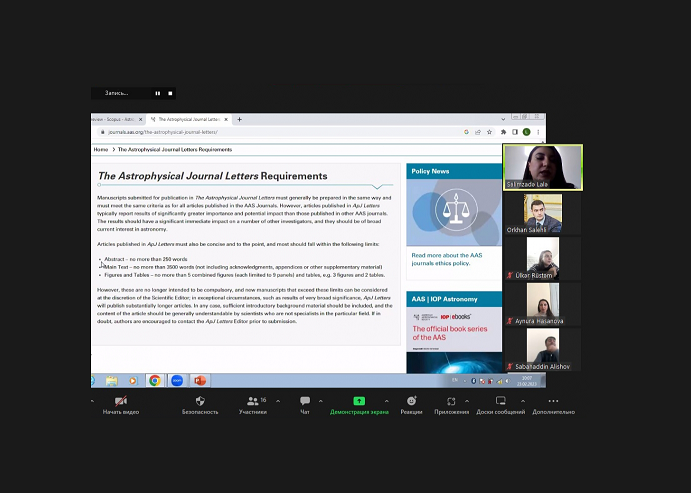The width and height of the screenshot is (691, 493).
Task: Open the Participants list
Action: point(251,401)
